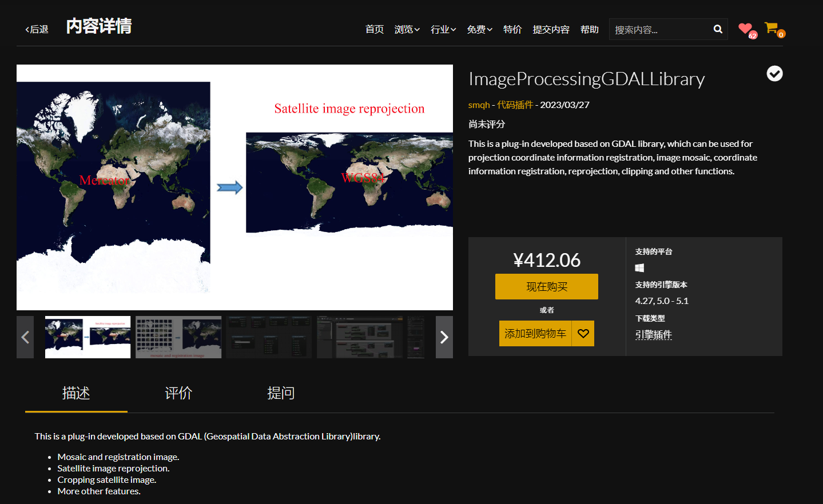This screenshot has height=504, width=823.
Task: Open the 帮助 menu item
Action: click(x=590, y=29)
